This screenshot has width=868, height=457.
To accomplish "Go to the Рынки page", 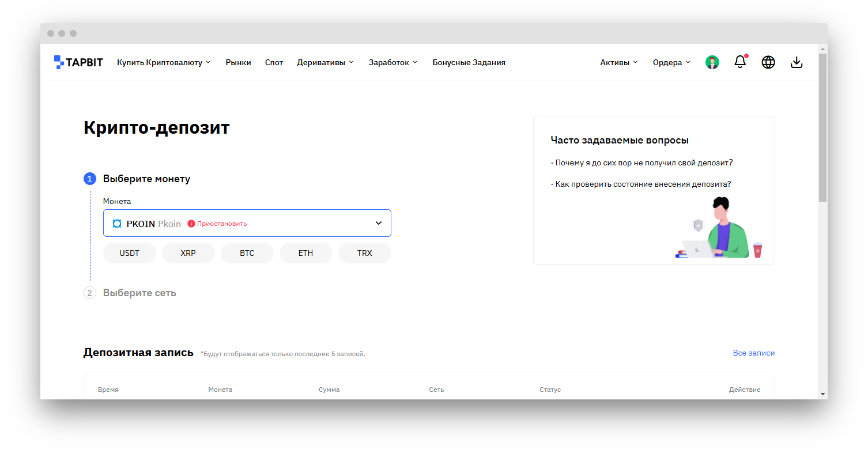I will 239,62.
